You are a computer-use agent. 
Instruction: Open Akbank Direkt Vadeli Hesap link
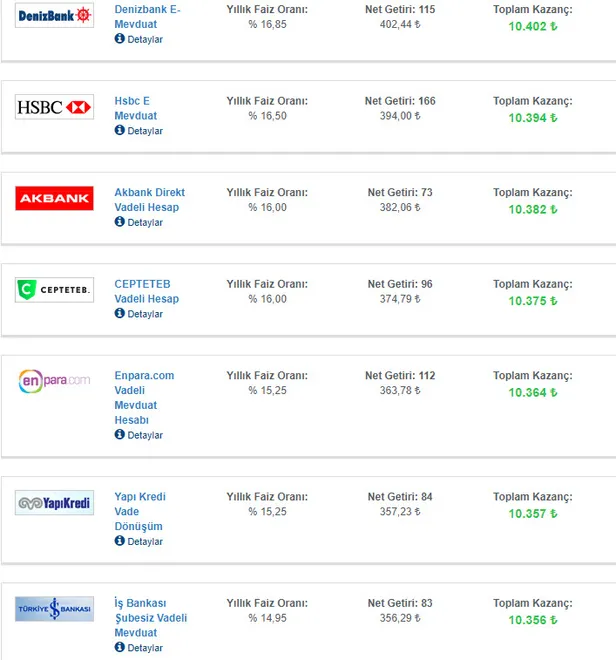point(149,199)
